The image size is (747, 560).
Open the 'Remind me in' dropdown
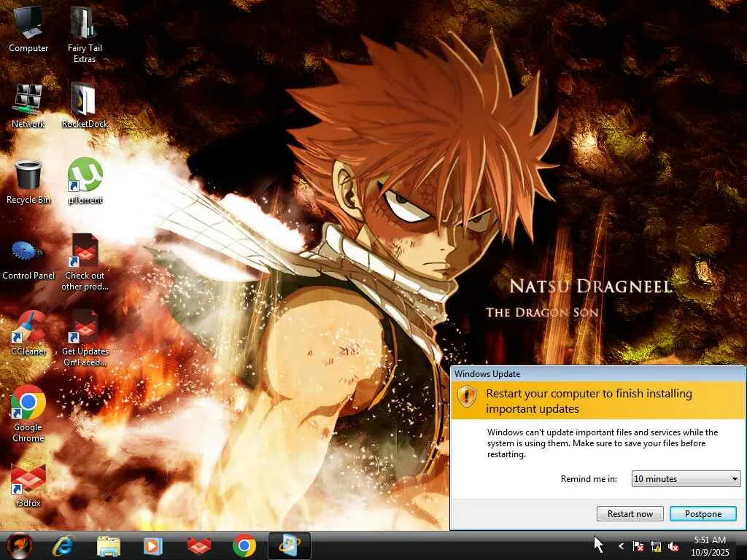[686, 478]
